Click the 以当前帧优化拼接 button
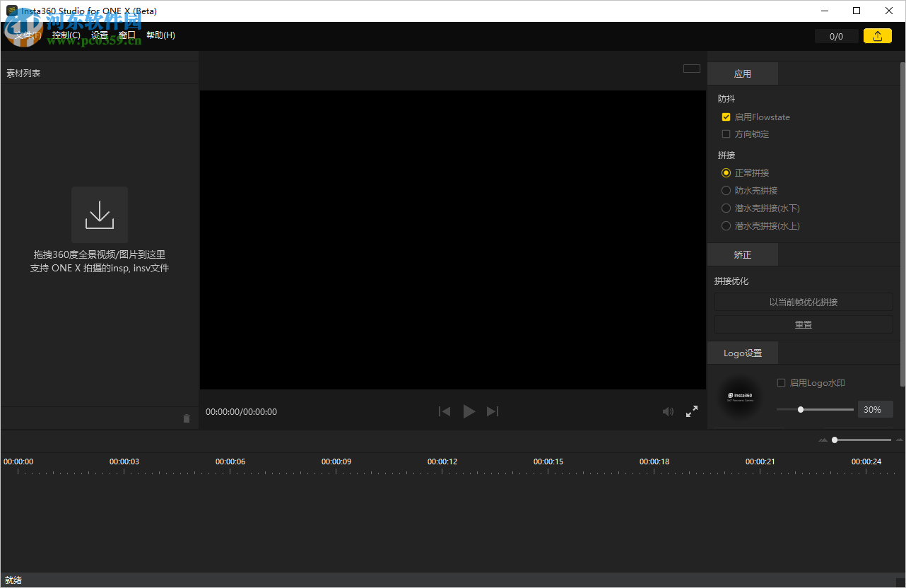Screen dimensions: 906x588 (803, 301)
